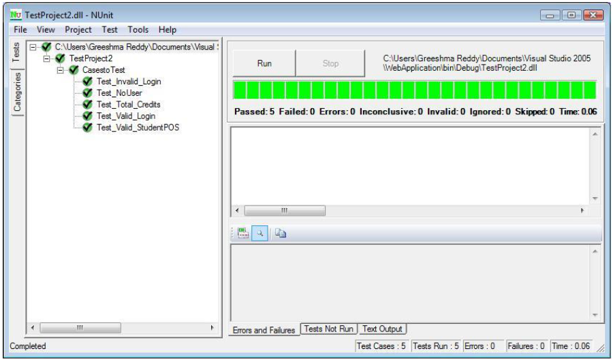Viewport: 613px width, 364px height.
Task: Collapse the CasestoTest tree node
Action: 60,70
